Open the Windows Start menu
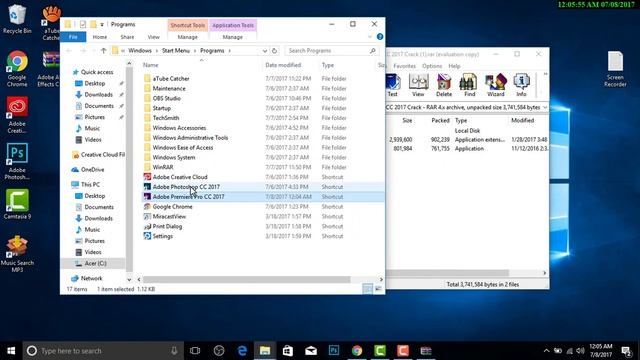640x360 pixels. [11, 351]
